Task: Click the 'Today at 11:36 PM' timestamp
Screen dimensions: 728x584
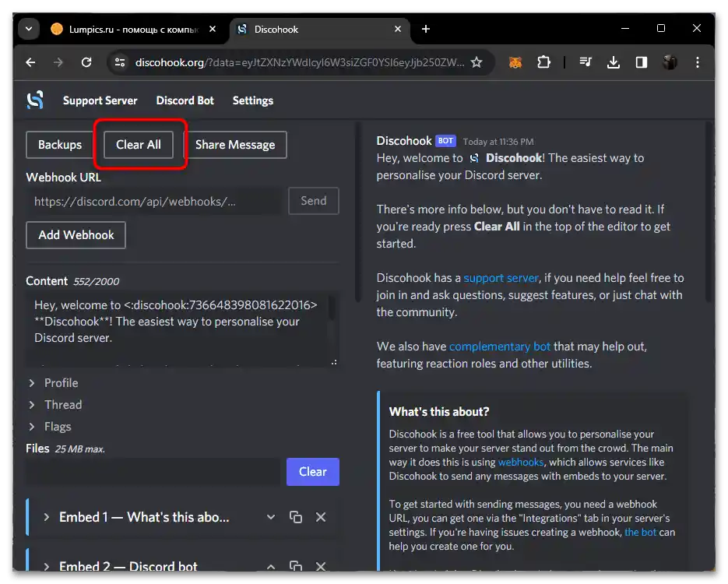Action: pos(498,142)
